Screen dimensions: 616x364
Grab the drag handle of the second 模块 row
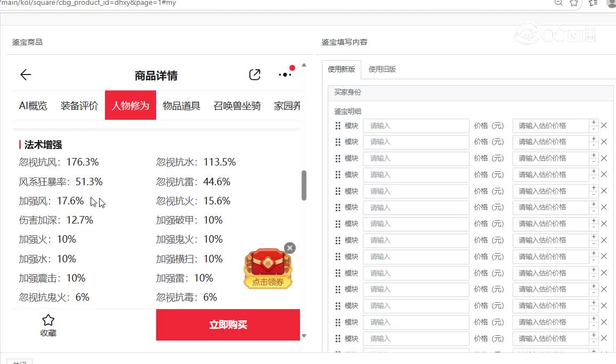coord(338,142)
